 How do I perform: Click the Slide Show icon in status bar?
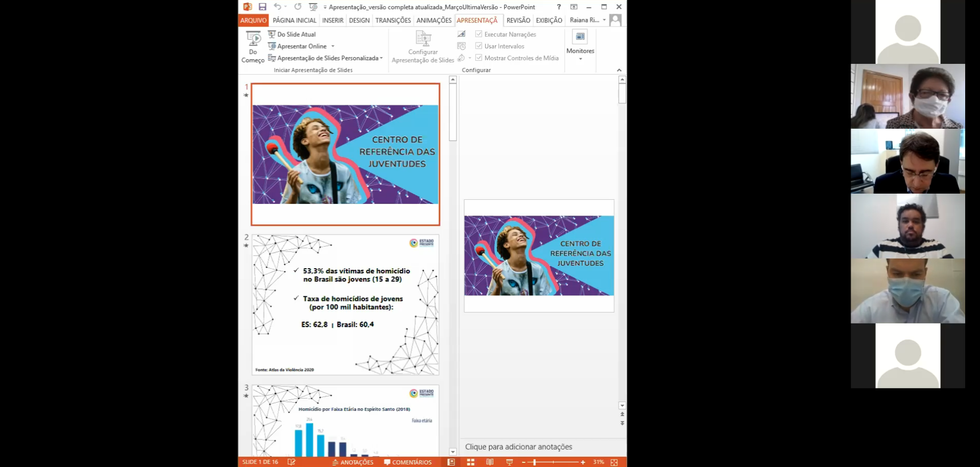coord(509,462)
